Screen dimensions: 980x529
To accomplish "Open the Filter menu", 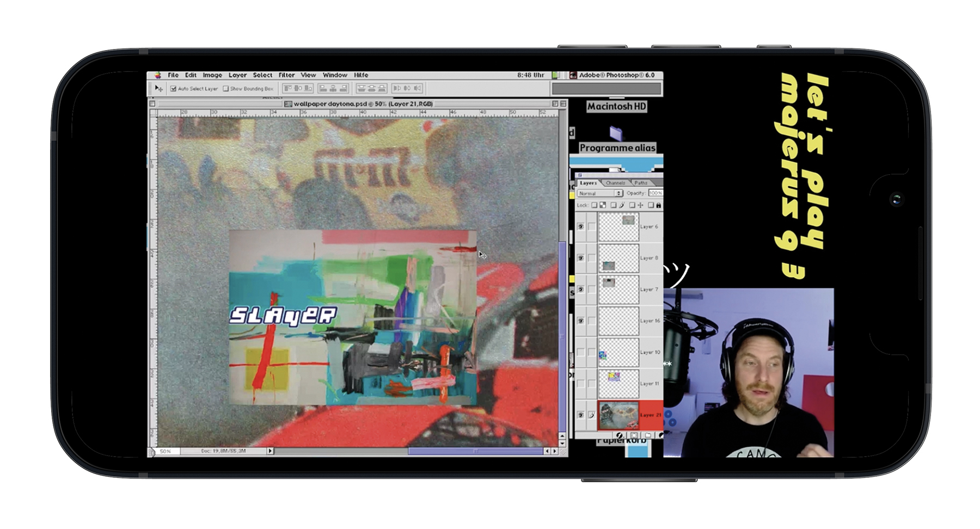I will click(x=286, y=75).
